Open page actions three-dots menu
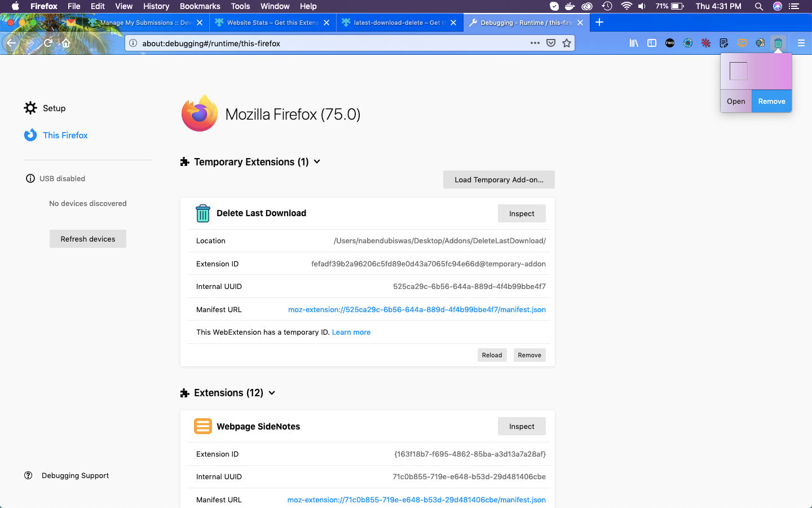 pyautogui.click(x=535, y=43)
